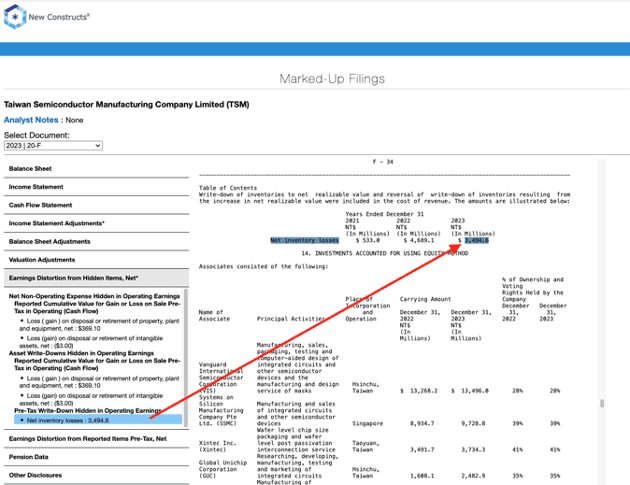Click the sidebar list scrollbar
This screenshot has width=630, height=485.
(186, 358)
